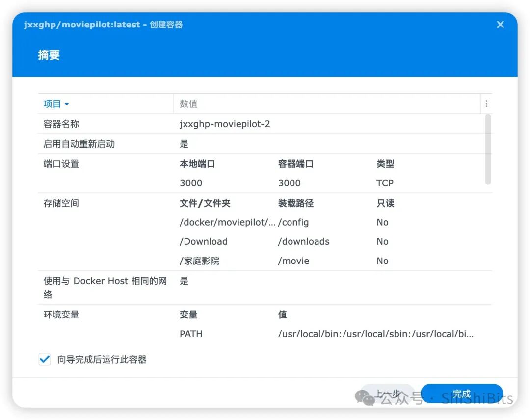Click the /config mount path
The height and width of the screenshot is (420, 530).
point(293,222)
